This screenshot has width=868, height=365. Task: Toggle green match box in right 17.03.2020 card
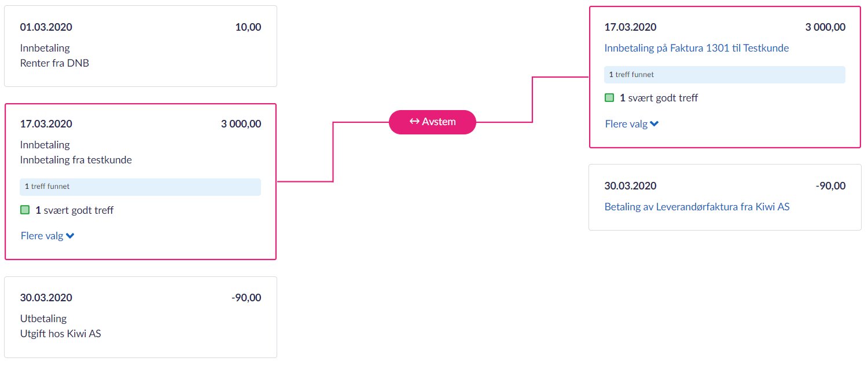pos(609,98)
